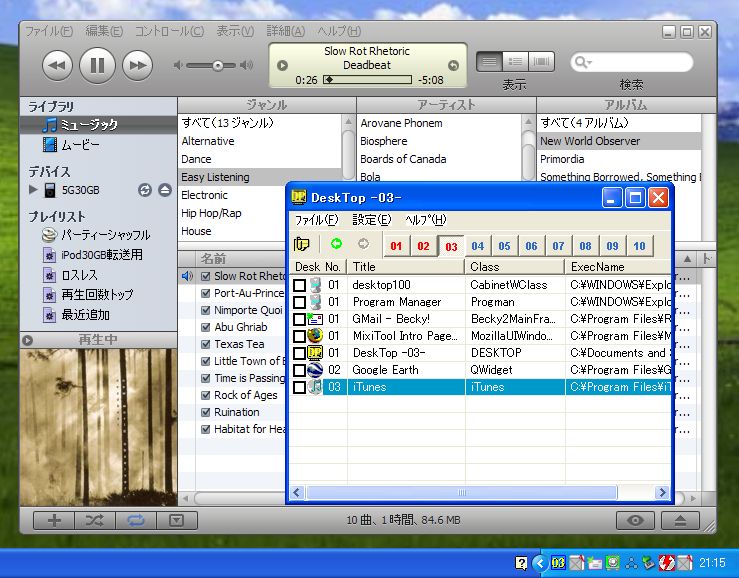Open the search options magnifier dropdown
This screenshot has height=578, width=739.
583,62
